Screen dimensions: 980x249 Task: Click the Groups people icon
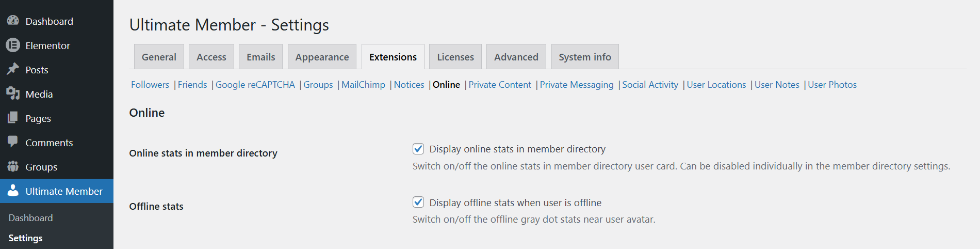click(x=13, y=166)
